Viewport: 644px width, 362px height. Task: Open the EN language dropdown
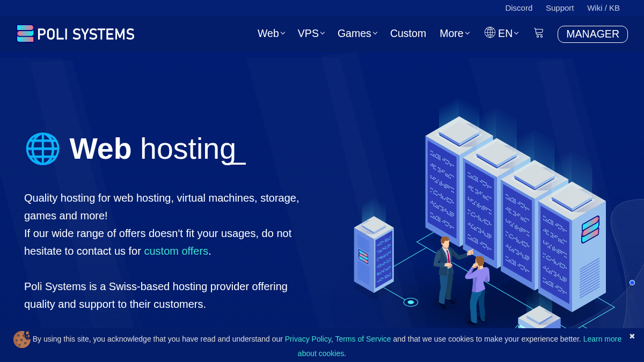pos(508,33)
